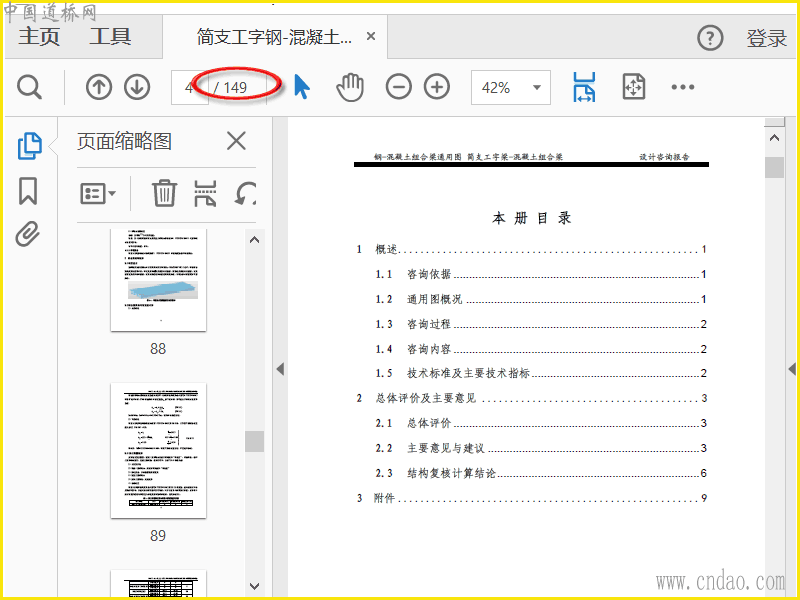Click the thumbnail panel scrollbar handle

click(x=254, y=441)
